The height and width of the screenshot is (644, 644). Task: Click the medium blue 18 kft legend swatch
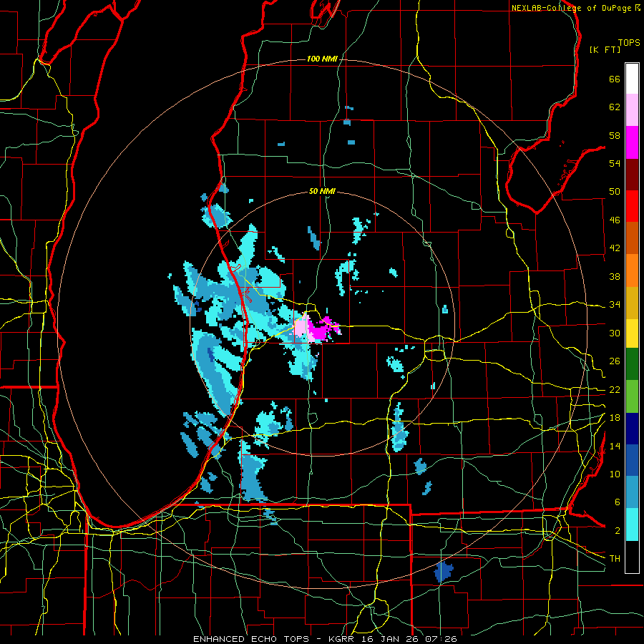(x=632, y=460)
